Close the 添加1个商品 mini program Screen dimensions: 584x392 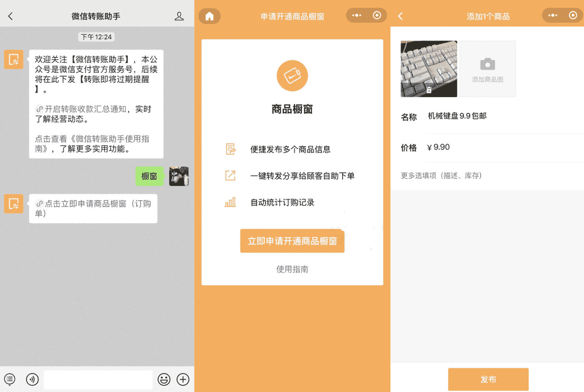(573, 15)
